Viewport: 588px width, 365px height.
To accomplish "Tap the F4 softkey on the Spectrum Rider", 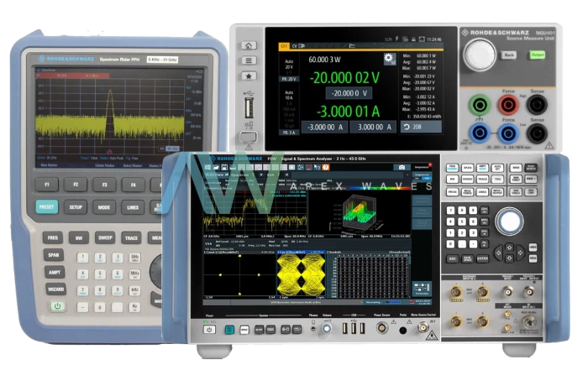I will pos(133,185).
